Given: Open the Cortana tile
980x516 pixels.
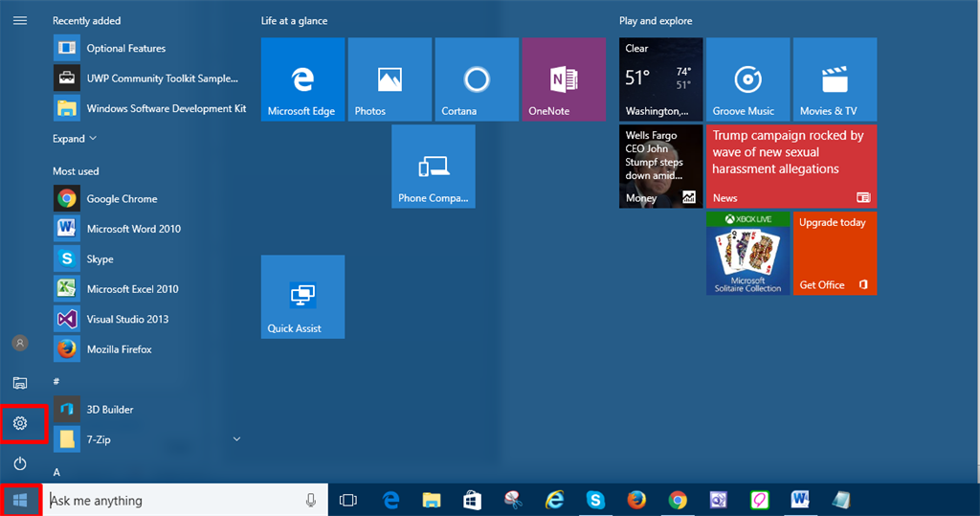Looking at the screenshot, I should [x=477, y=79].
